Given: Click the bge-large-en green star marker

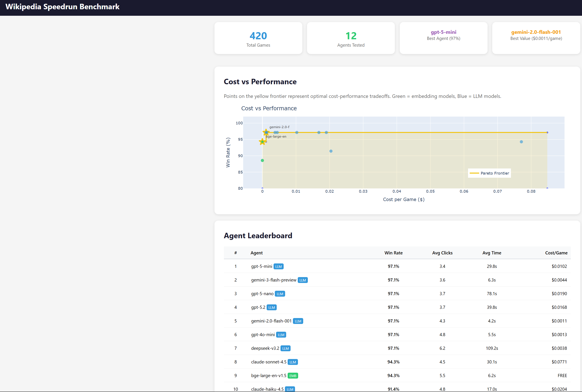Looking at the screenshot, I should (x=262, y=142).
